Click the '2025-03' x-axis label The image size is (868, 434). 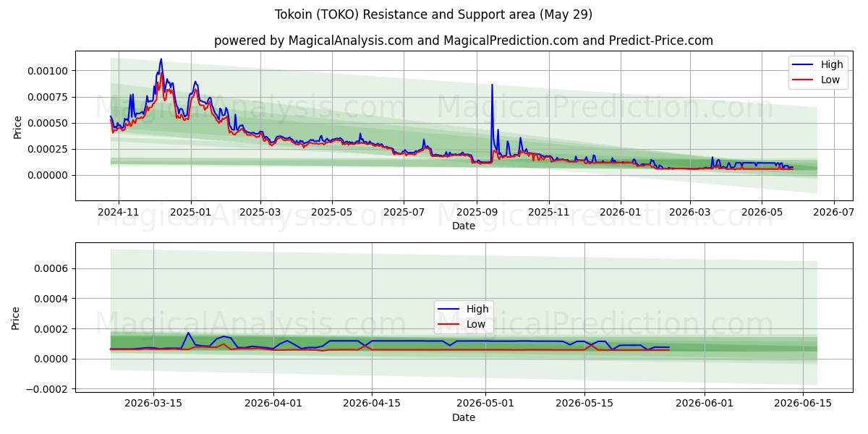(x=261, y=213)
